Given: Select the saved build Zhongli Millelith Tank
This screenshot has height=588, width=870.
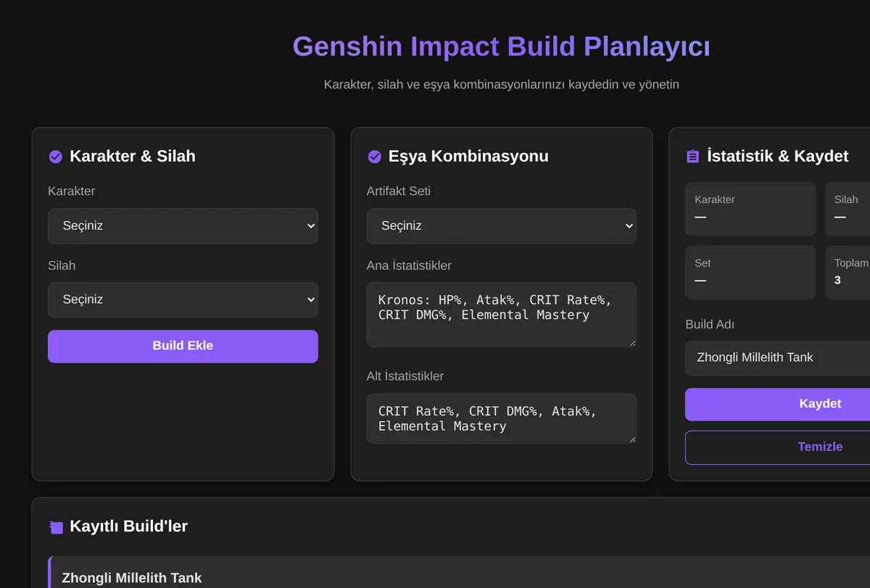Looking at the screenshot, I should (x=460, y=572).
